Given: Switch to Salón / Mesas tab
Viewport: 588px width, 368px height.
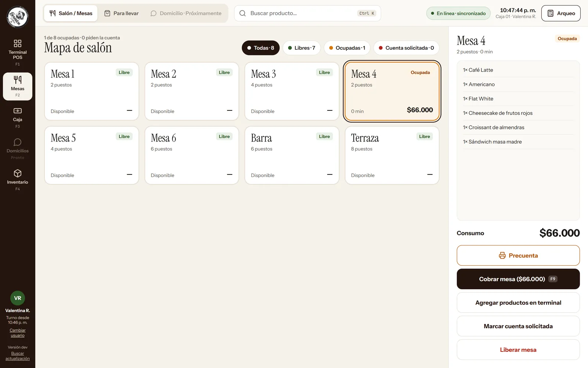Looking at the screenshot, I should pos(71,13).
